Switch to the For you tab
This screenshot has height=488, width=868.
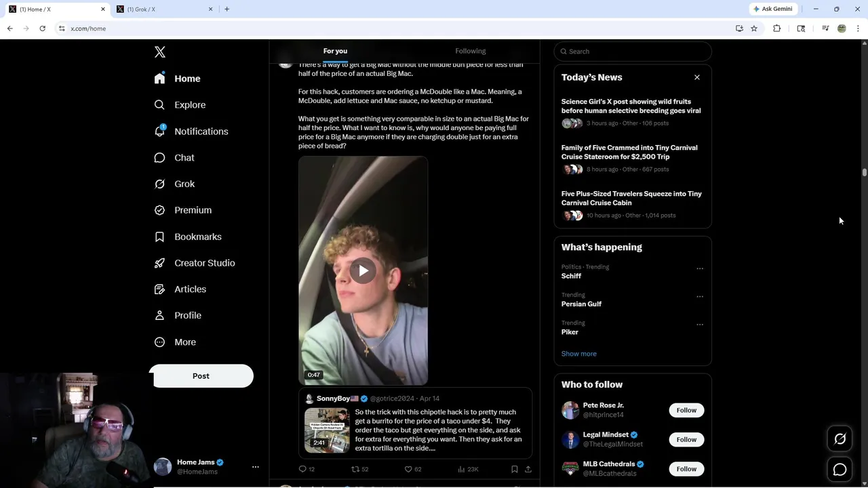coord(335,51)
